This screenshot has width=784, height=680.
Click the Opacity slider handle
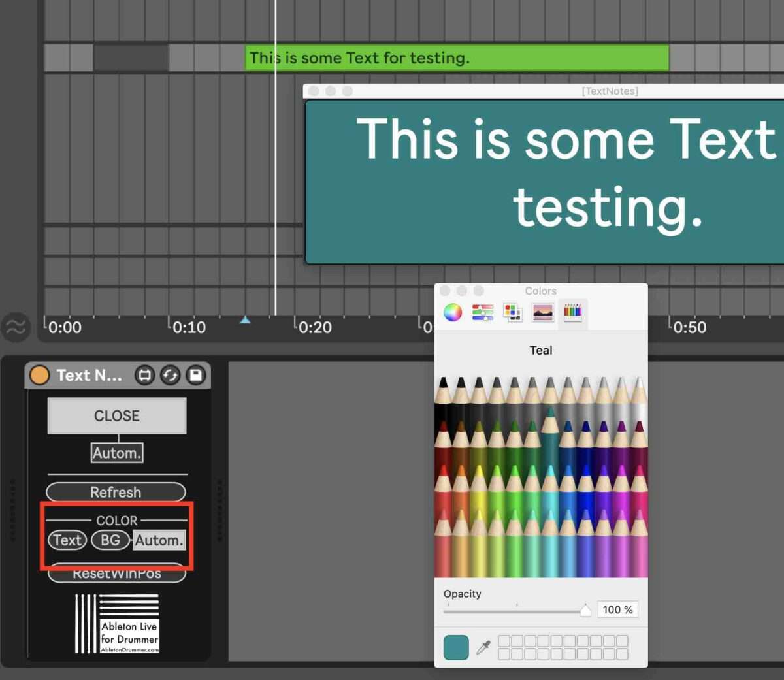(585, 610)
